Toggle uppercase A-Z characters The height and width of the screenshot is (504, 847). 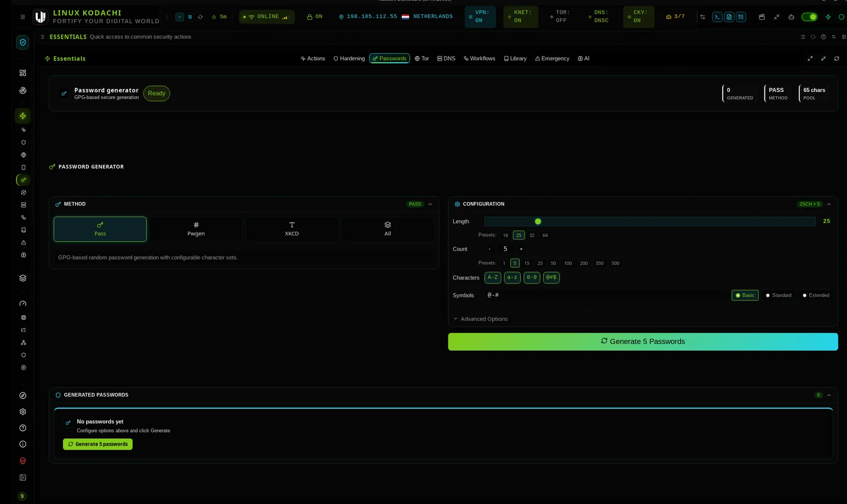(493, 278)
